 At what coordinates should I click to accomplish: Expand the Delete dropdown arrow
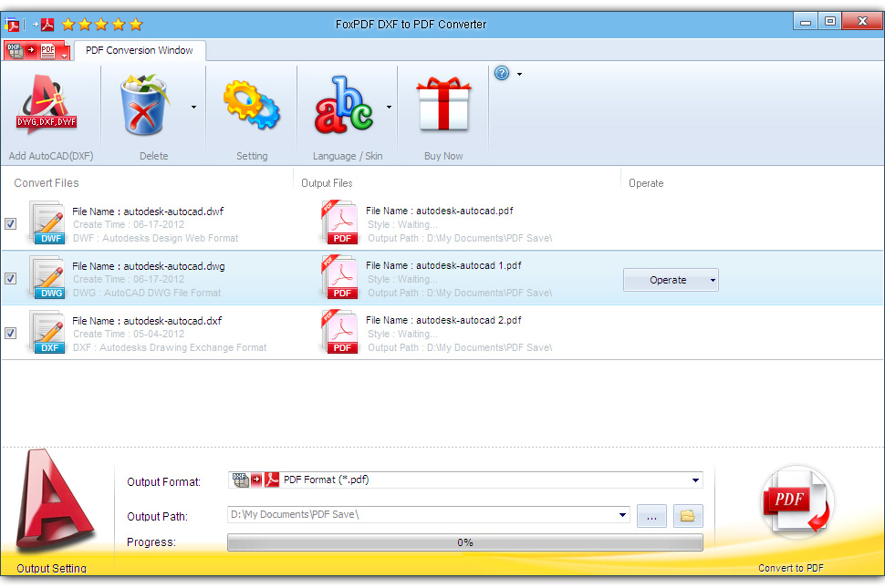193,107
